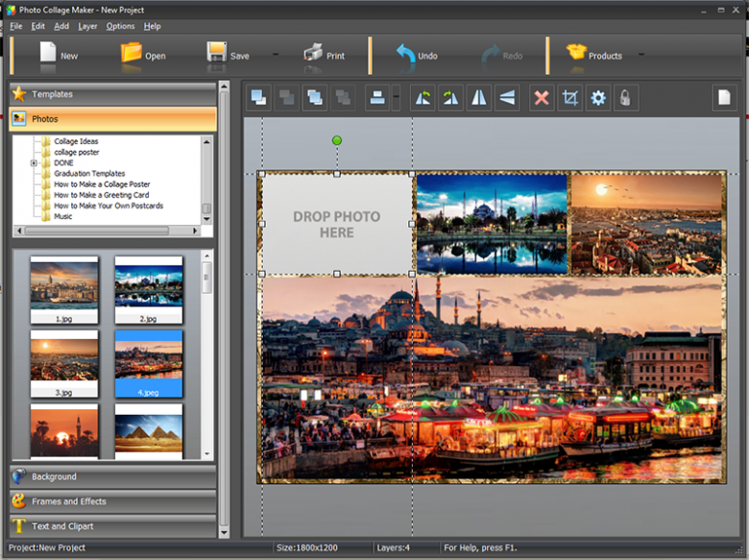This screenshot has height=560, width=749.
Task: Open the Edit menu
Action: coord(38,26)
